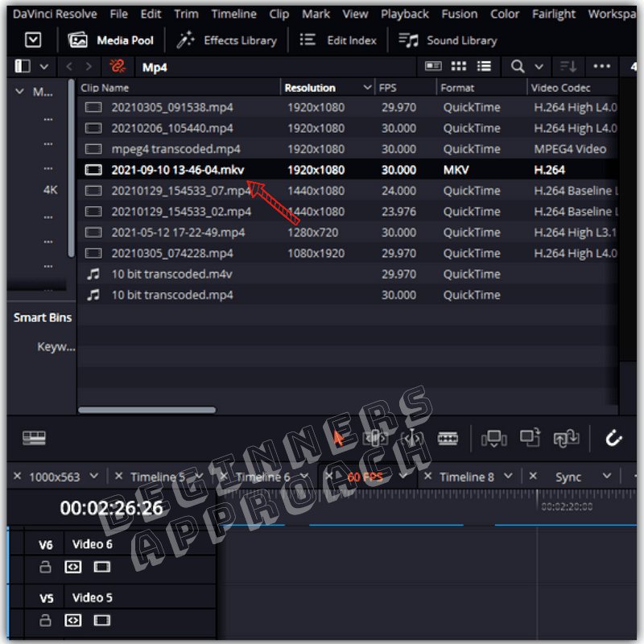Open the Resolution column dropdown
This screenshot has height=644, width=644.
[x=367, y=88]
